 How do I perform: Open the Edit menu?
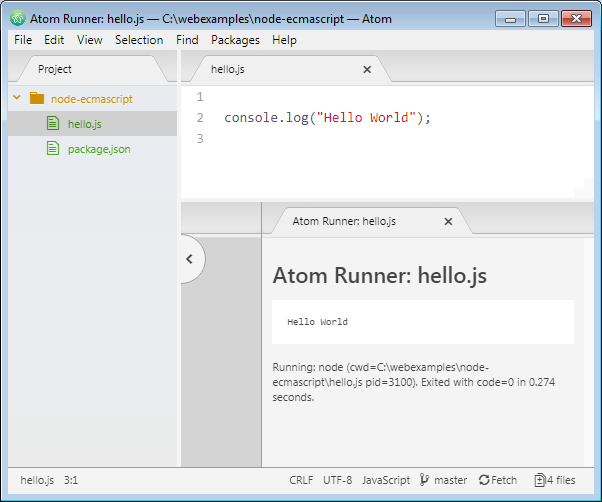[54, 40]
